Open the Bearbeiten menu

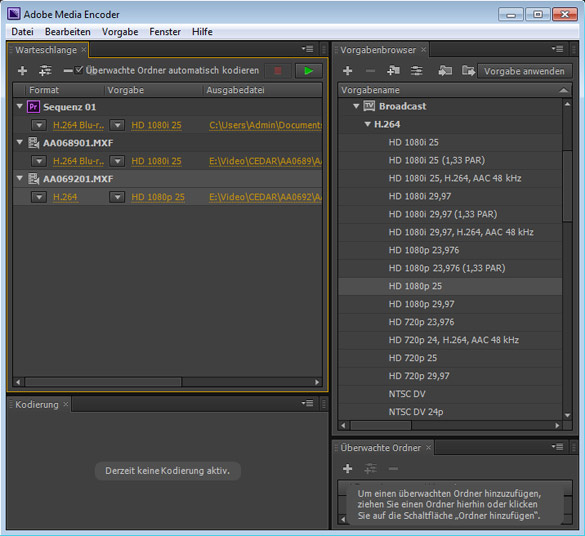click(x=68, y=32)
